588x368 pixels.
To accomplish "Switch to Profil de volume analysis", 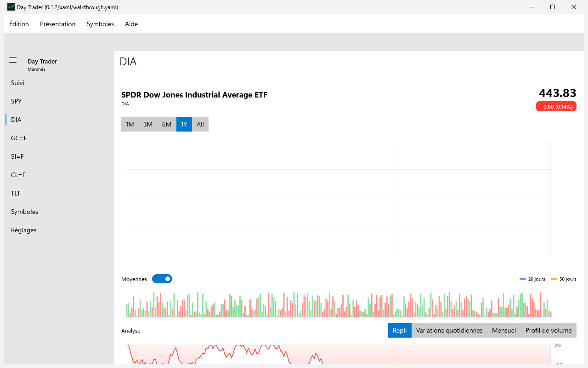I will (x=548, y=330).
